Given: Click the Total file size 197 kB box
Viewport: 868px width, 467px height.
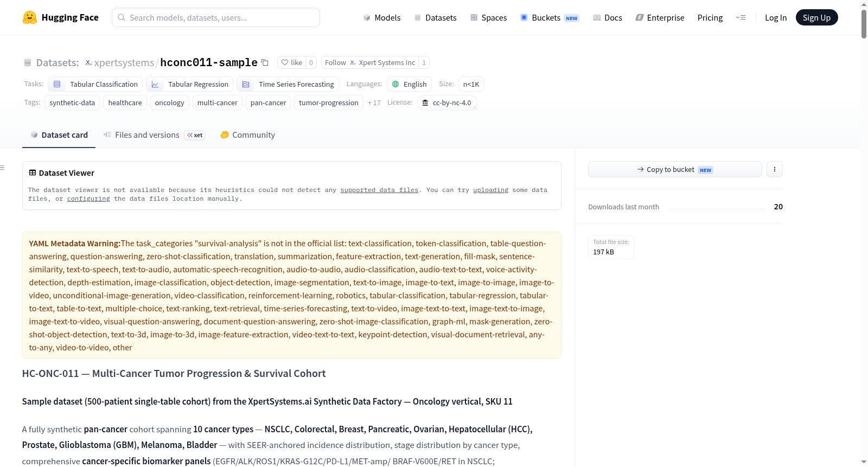Looking at the screenshot, I should [611, 247].
